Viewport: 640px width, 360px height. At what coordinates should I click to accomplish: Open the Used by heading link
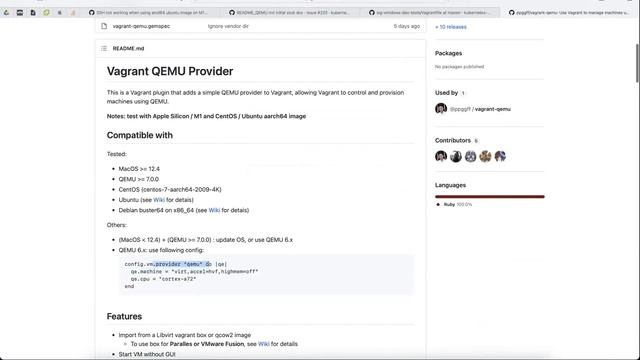[446, 93]
